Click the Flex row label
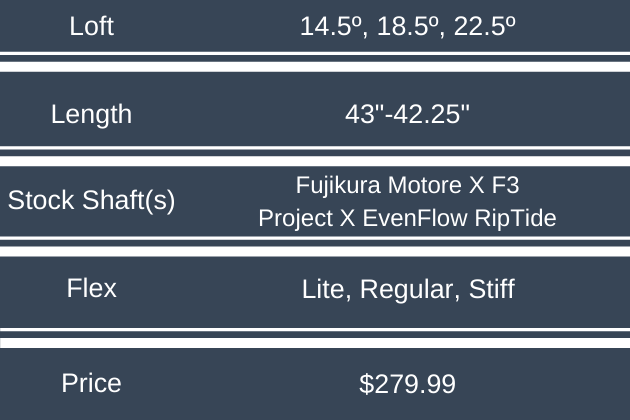630x420 pixels. coord(91,289)
